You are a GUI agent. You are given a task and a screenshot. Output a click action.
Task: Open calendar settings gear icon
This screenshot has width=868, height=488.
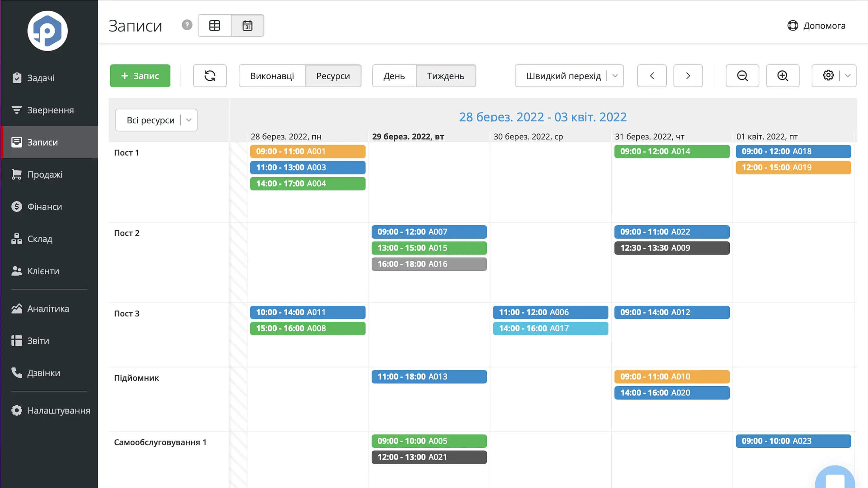pos(828,76)
